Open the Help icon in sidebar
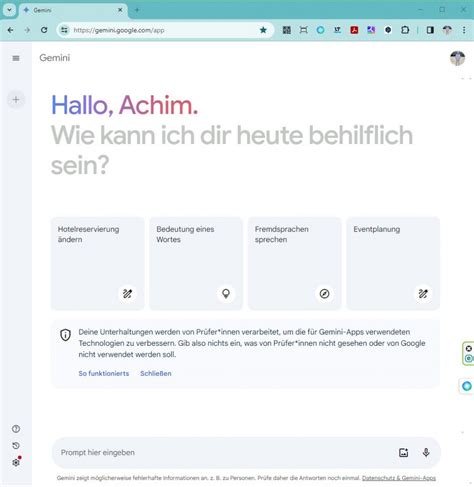The image size is (474, 487). (16, 429)
